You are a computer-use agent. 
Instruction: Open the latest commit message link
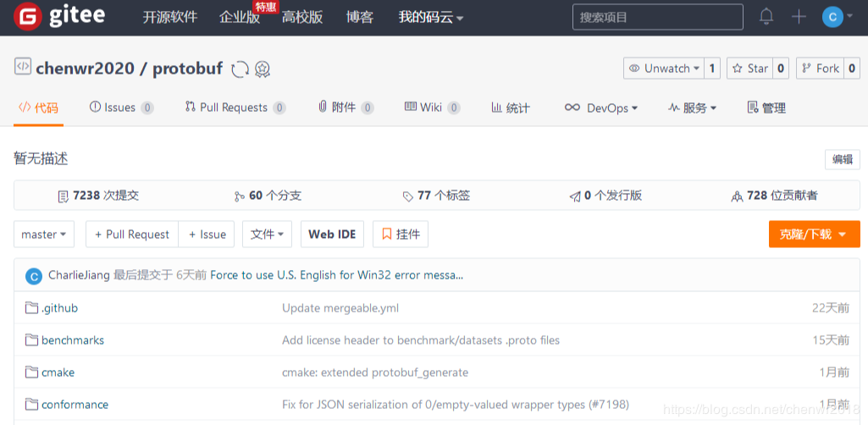click(336, 275)
